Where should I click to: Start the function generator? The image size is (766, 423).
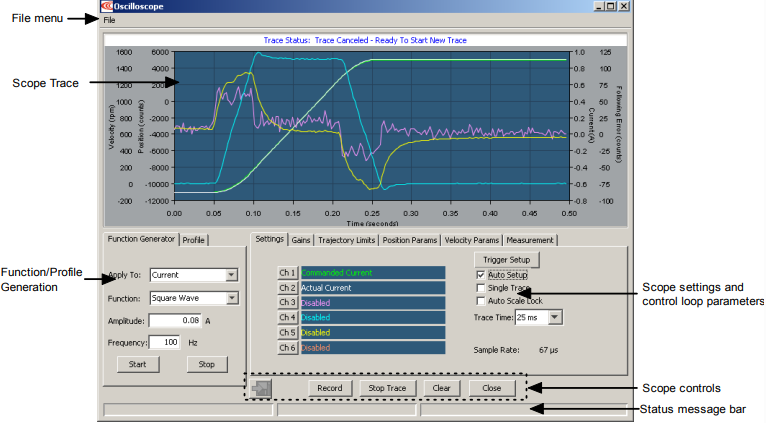pyautogui.click(x=138, y=364)
